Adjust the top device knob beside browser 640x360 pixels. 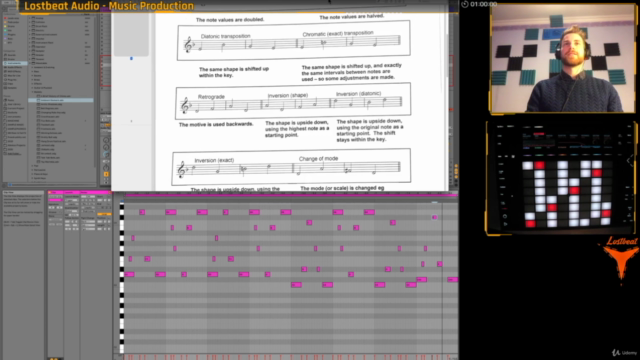[107, 140]
